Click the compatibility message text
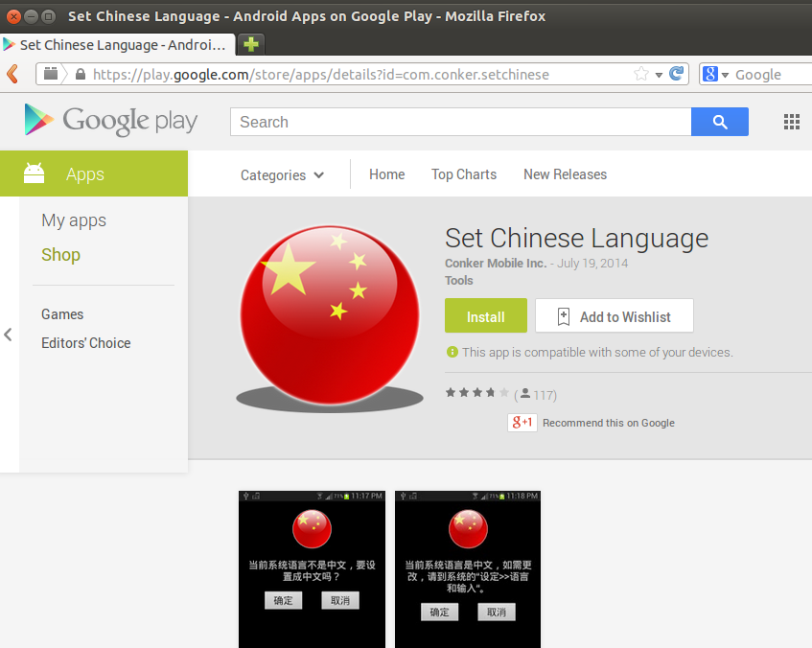The width and height of the screenshot is (812, 648). (597, 352)
